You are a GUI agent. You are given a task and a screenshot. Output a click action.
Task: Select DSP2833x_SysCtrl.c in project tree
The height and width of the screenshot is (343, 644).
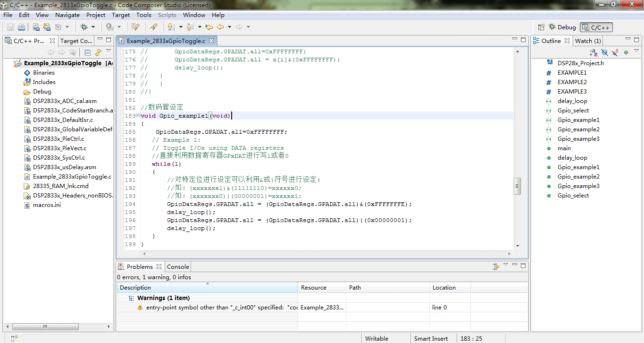tap(59, 158)
